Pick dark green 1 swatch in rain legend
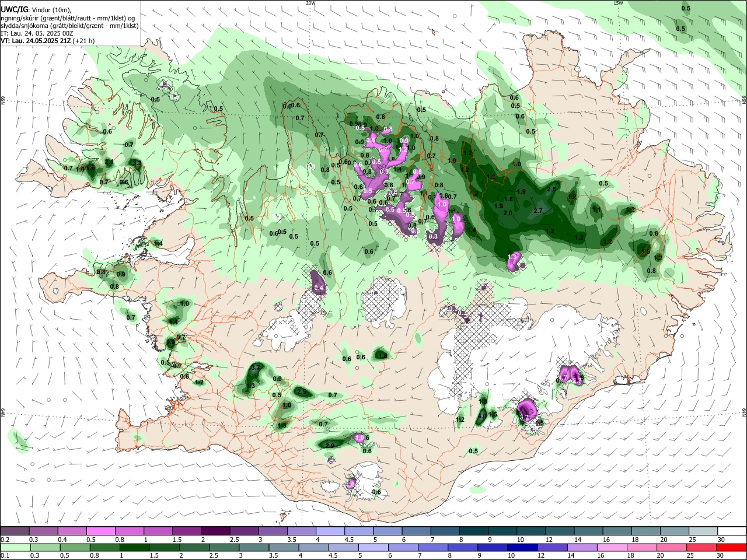The height and width of the screenshot is (560, 747). click(x=135, y=547)
